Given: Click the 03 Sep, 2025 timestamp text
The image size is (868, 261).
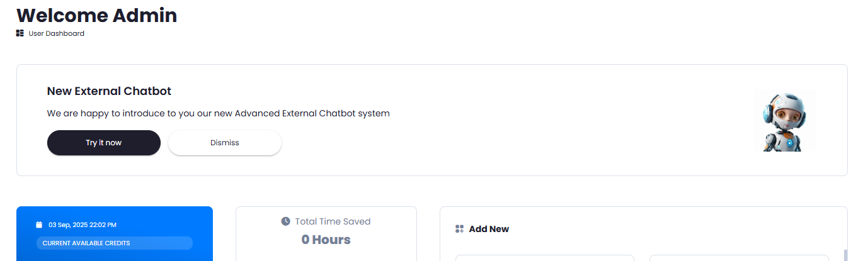Looking at the screenshot, I should click(83, 225).
